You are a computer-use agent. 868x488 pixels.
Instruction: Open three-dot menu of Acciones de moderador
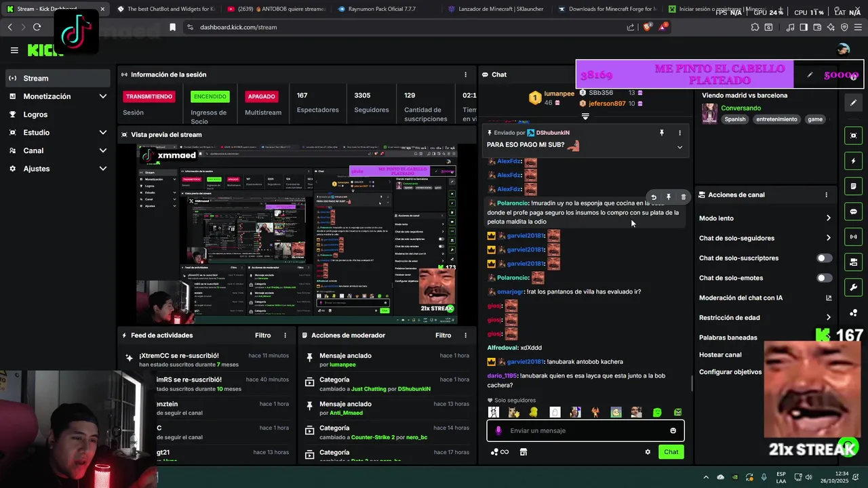point(465,335)
